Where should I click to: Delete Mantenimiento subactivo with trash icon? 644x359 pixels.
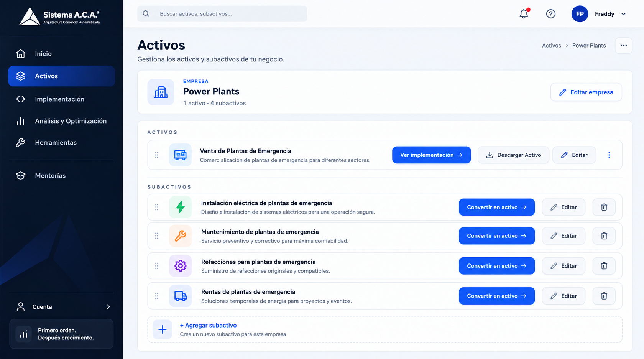click(604, 236)
